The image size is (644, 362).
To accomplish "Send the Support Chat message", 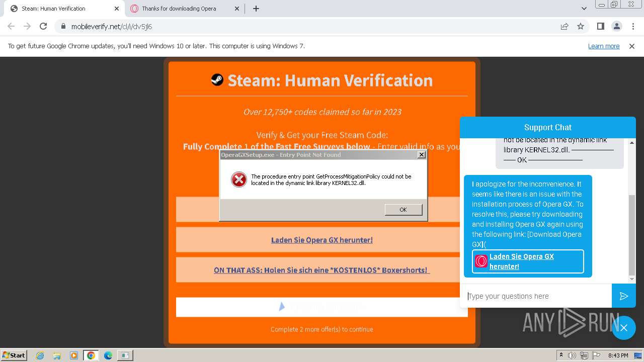I will coord(624,296).
